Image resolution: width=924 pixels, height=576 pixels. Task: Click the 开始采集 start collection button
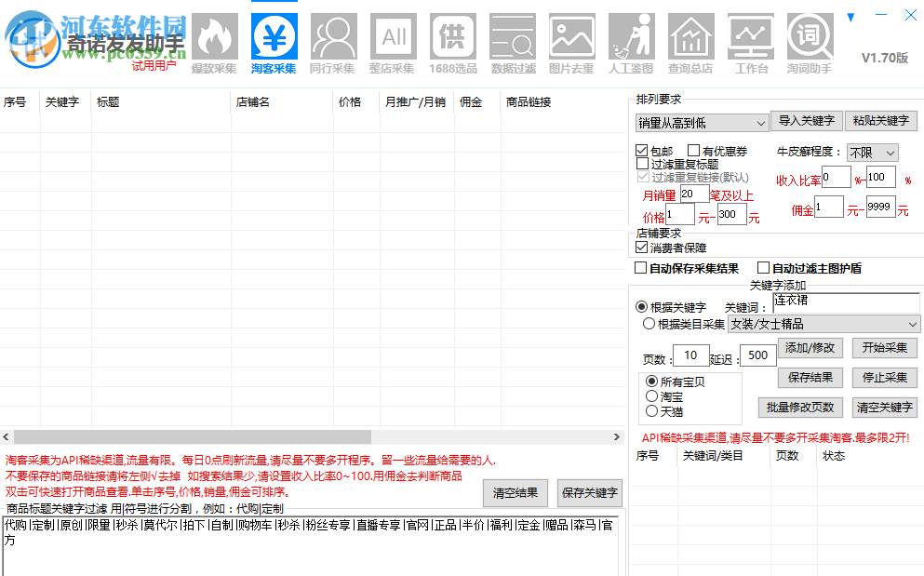point(883,348)
